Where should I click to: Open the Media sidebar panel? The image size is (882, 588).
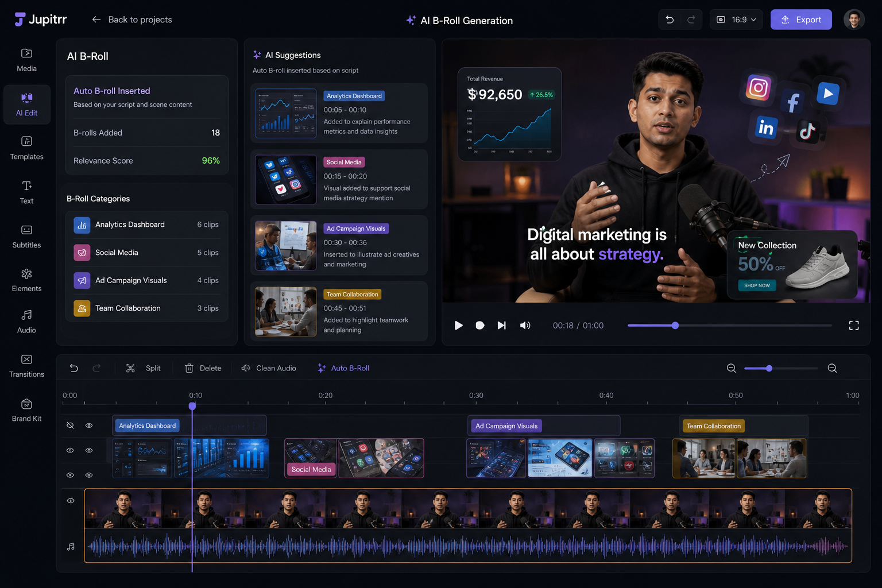[x=26, y=60]
